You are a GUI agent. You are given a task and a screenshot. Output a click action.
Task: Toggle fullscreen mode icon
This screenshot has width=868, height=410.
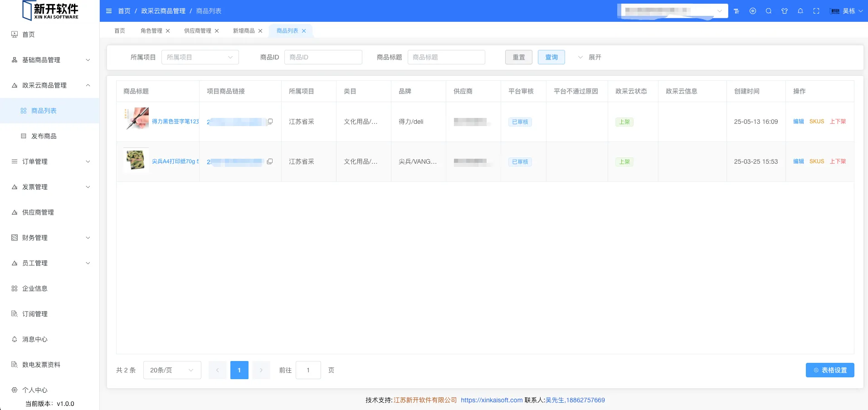point(816,11)
